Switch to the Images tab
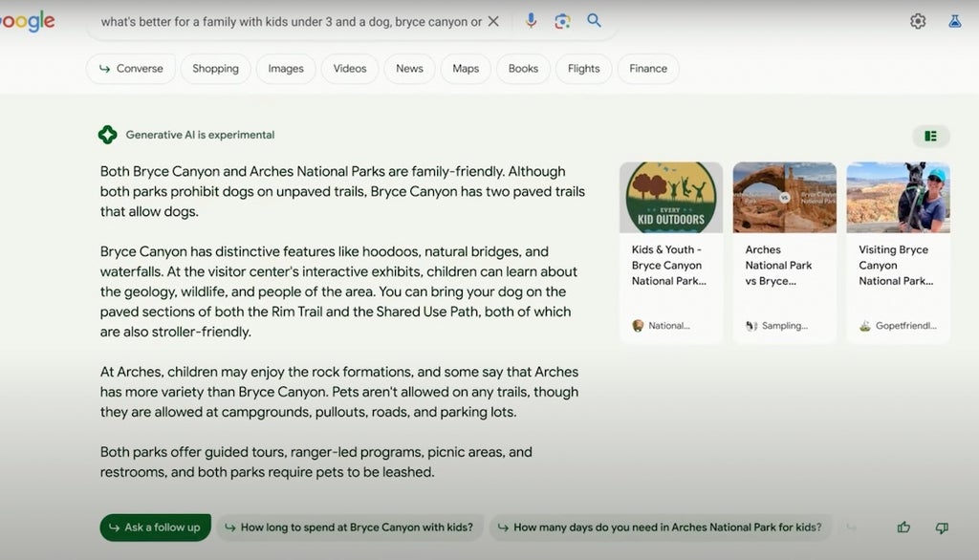Image resolution: width=979 pixels, height=560 pixels. (286, 69)
